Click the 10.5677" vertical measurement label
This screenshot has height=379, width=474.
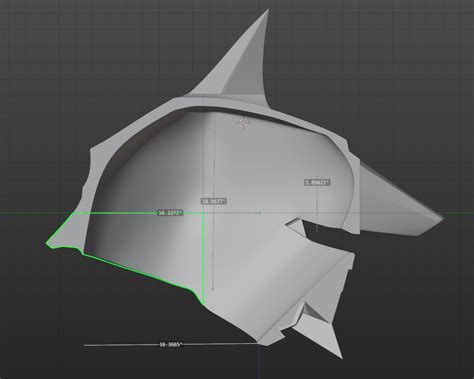tap(214, 201)
